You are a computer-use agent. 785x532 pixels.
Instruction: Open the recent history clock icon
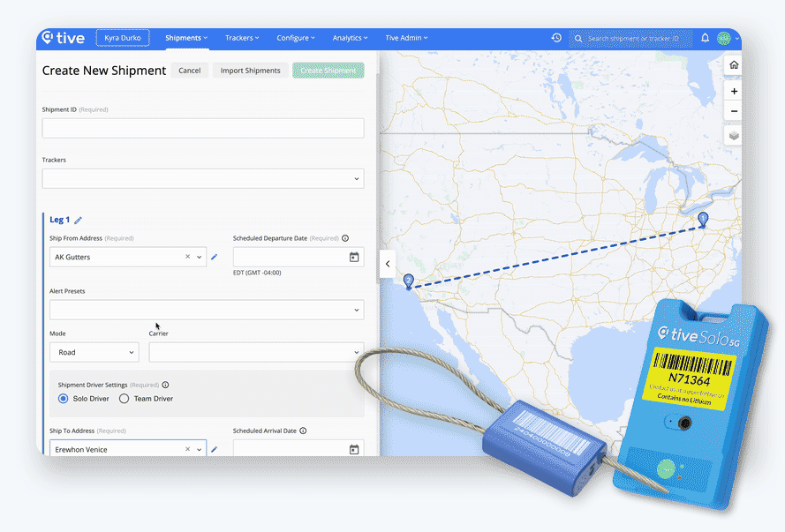(x=556, y=38)
